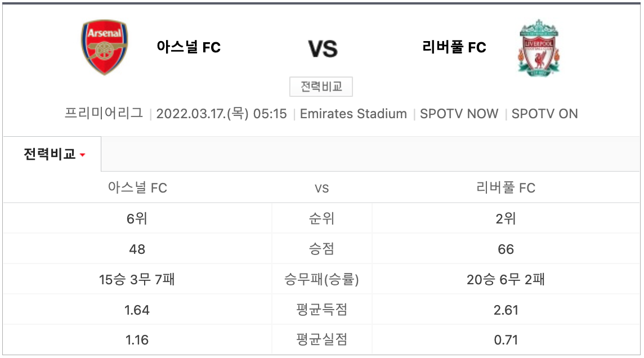
Task: Click the 승무패(승률) row label
Action: point(321,279)
